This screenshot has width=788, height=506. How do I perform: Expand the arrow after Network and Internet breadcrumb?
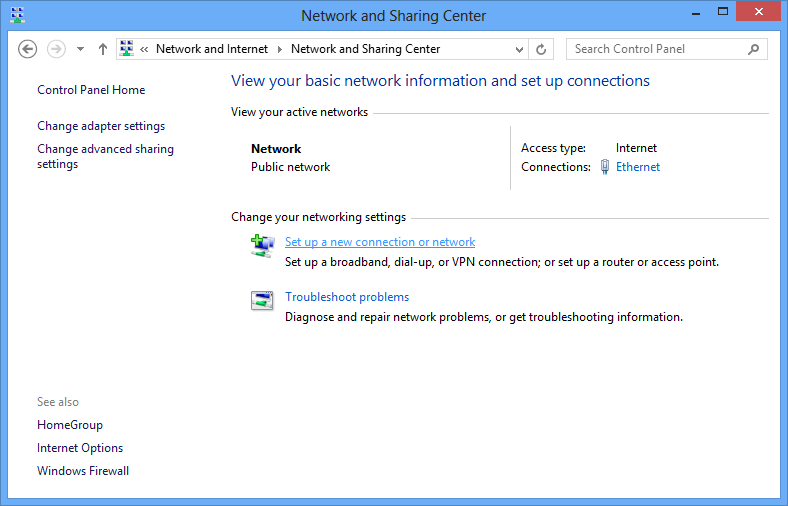click(x=279, y=49)
